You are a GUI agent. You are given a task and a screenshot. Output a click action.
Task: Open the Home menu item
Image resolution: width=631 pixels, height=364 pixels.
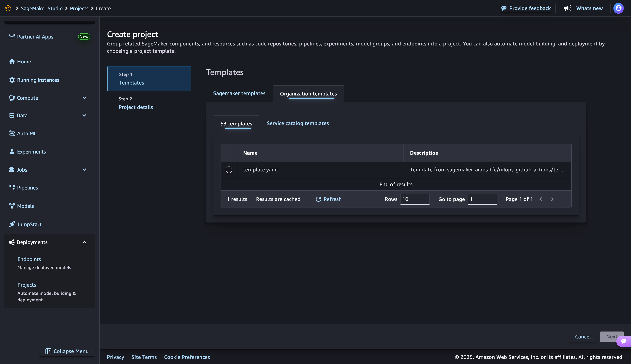(49, 62)
